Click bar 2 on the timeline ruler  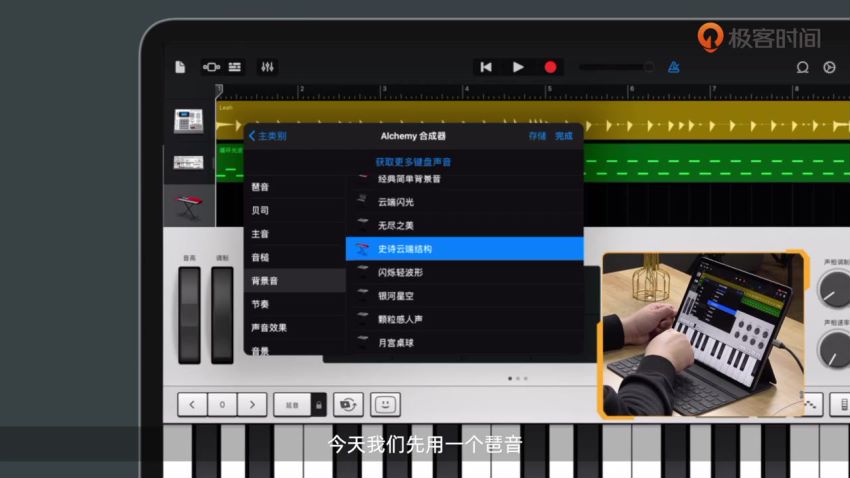[301, 89]
